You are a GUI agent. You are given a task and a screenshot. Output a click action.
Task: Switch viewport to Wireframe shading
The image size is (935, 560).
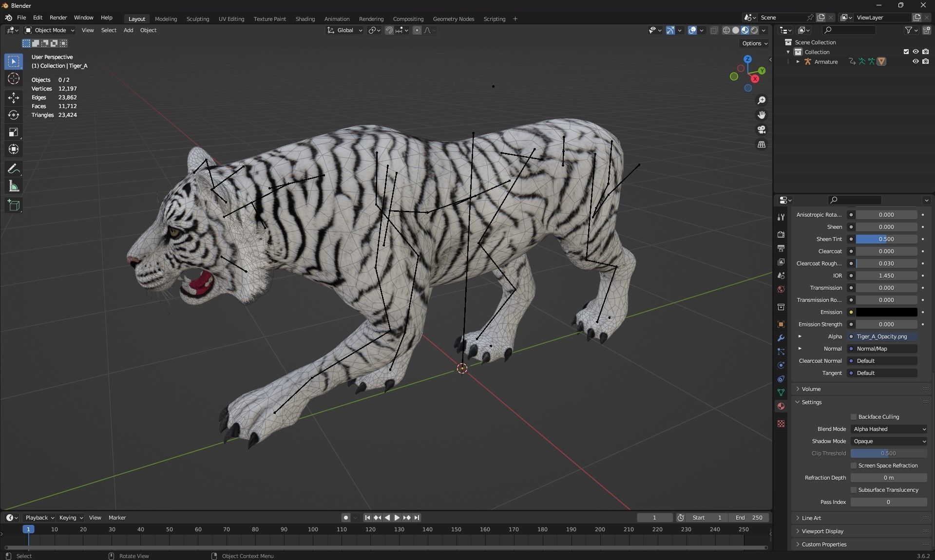[x=726, y=30]
